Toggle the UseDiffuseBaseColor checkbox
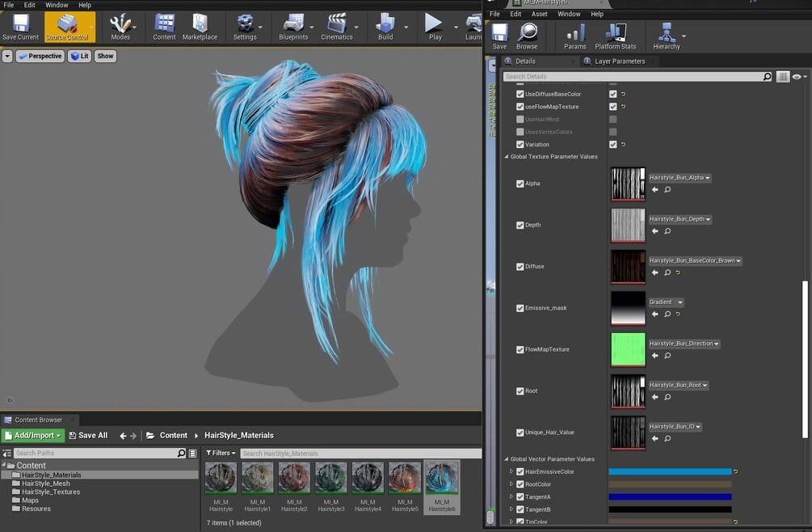 coord(520,94)
